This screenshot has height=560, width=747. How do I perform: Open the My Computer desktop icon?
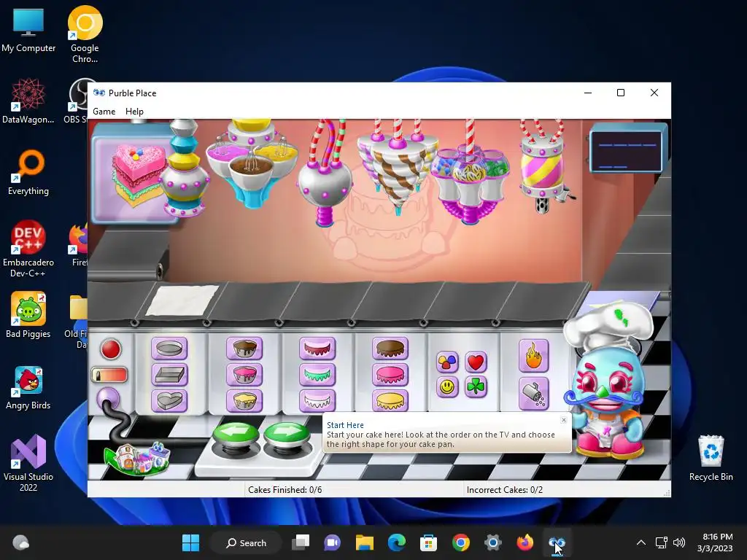[28, 31]
